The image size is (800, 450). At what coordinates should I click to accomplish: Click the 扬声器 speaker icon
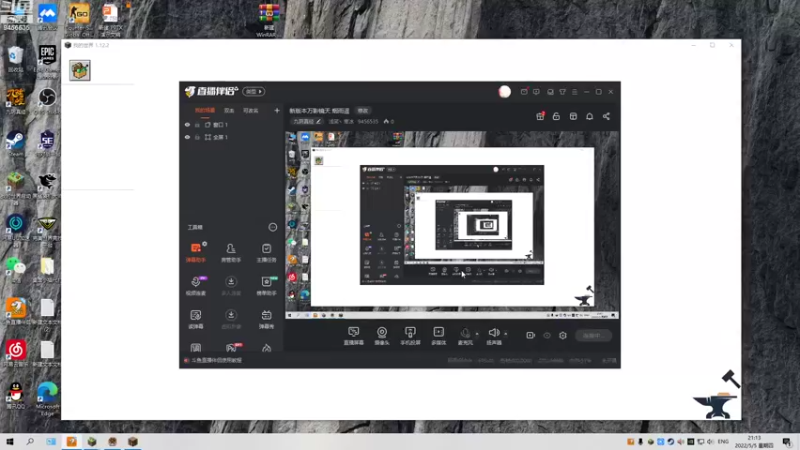(x=493, y=333)
